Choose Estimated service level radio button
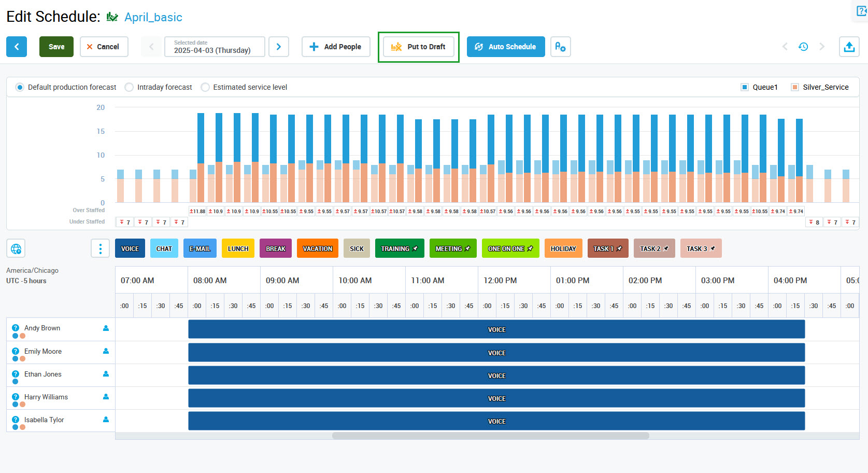The width and height of the screenshot is (868, 473). click(x=205, y=87)
